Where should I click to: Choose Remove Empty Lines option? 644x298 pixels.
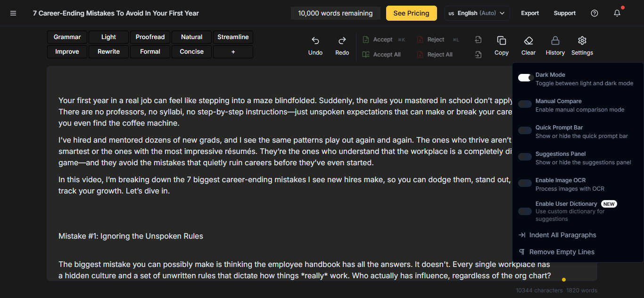coord(561,252)
